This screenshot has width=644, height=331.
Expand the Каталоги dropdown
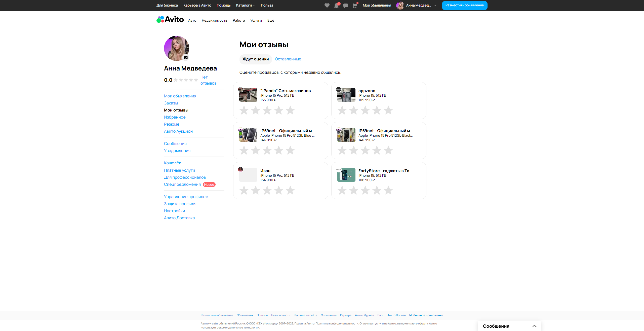(245, 5)
